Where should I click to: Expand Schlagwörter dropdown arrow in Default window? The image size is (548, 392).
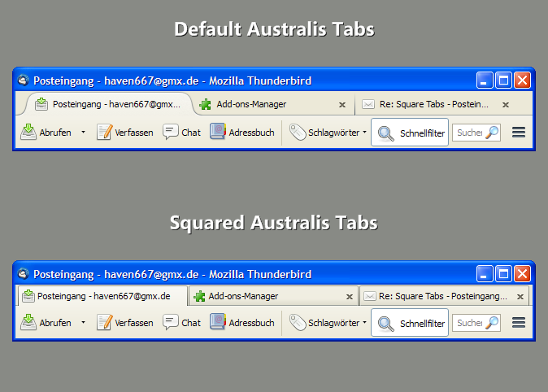coord(364,133)
